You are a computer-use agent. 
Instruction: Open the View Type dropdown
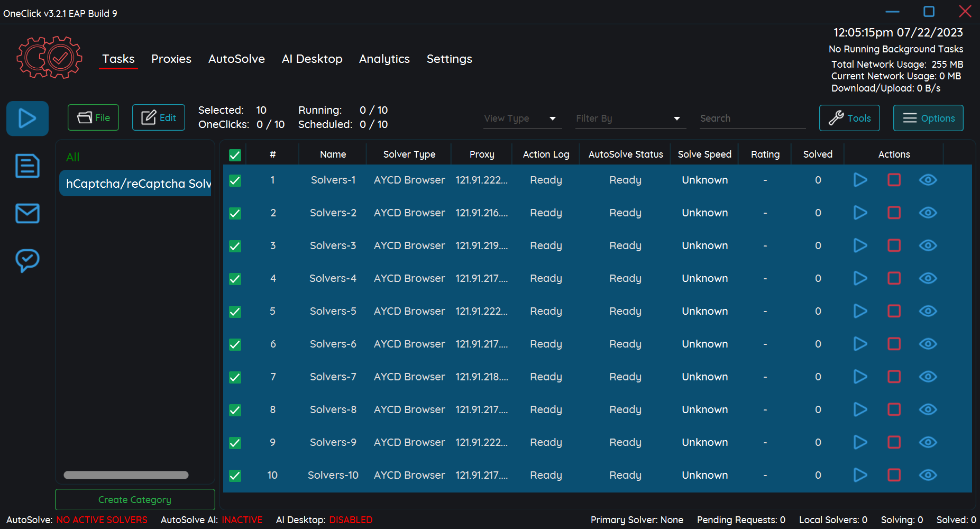521,118
